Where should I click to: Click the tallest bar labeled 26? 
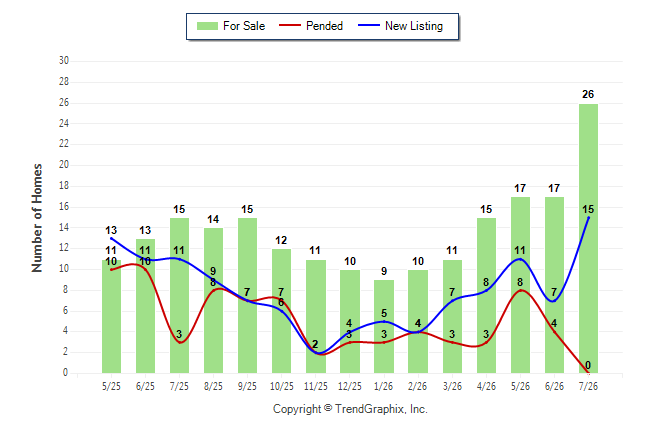[x=588, y=238]
